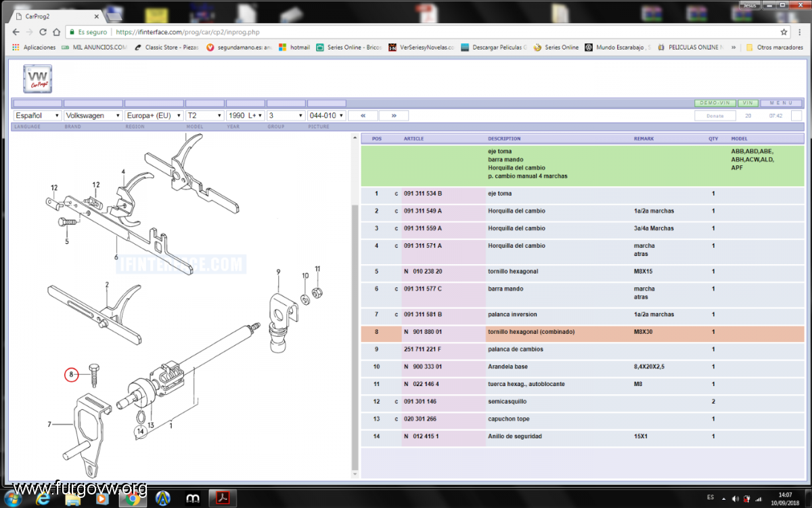Open the MENU button

[x=782, y=103]
